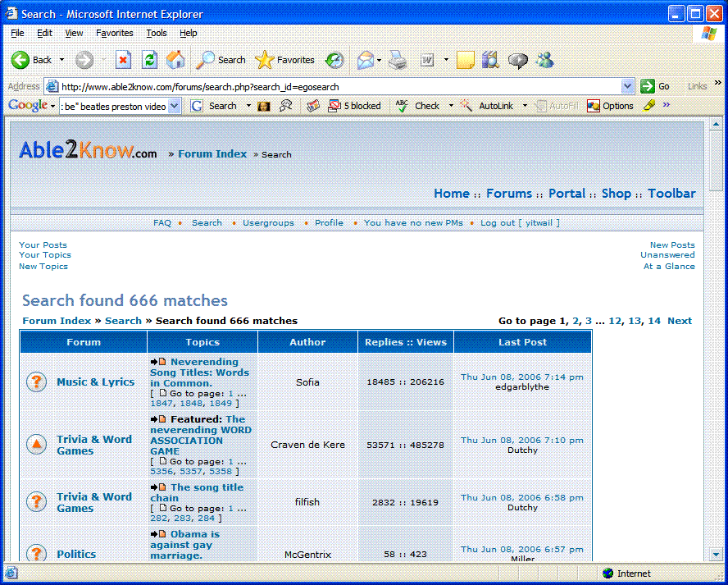Click the AutoLink wand button
Image resolution: width=728 pixels, height=585 pixels.
(487, 106)
